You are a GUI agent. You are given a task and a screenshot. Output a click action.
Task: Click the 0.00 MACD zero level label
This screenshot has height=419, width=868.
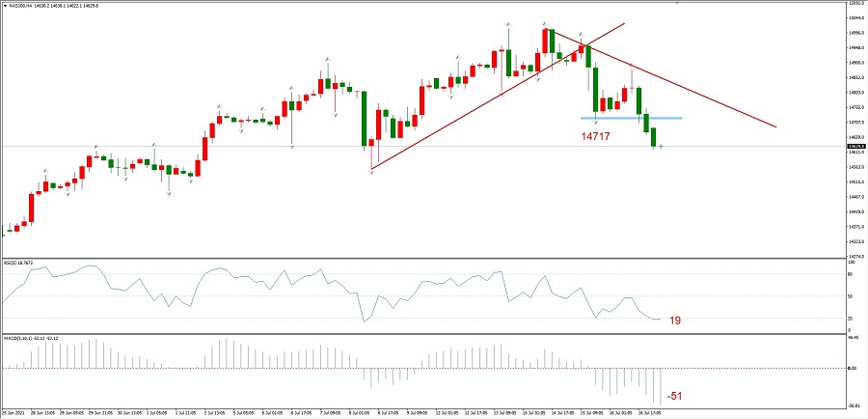tap(852, 368)
